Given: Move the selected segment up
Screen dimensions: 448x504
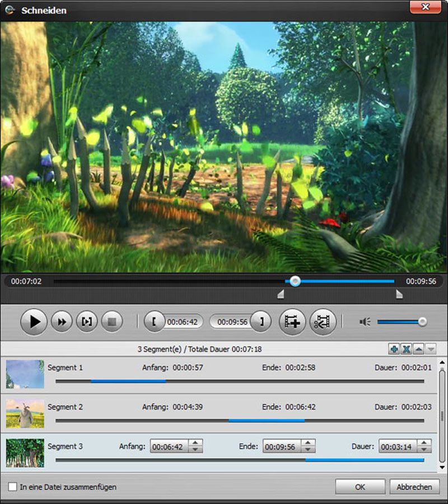Looking at the screenshot, I should [x=419, y=348].
